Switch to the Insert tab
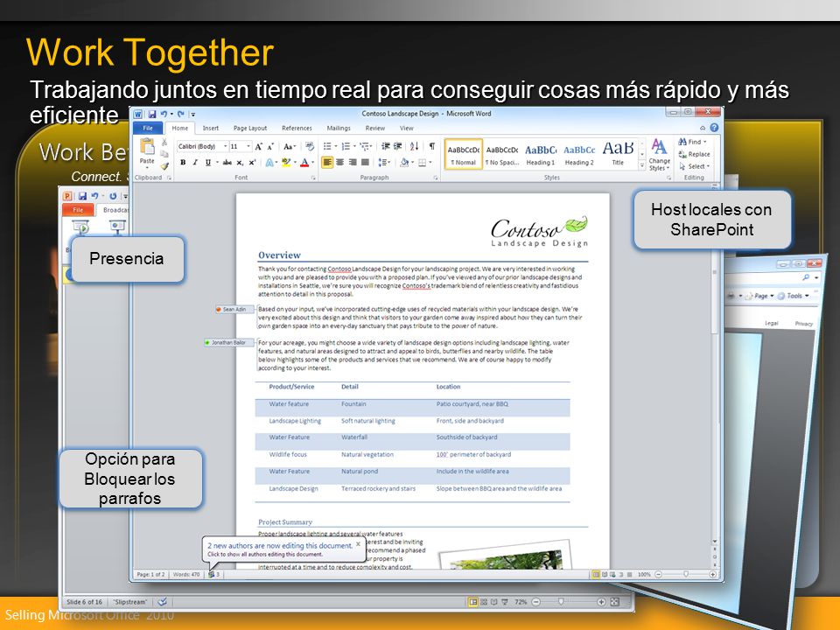This screenshot has height=630, width=840. click(x=211, y=128)
